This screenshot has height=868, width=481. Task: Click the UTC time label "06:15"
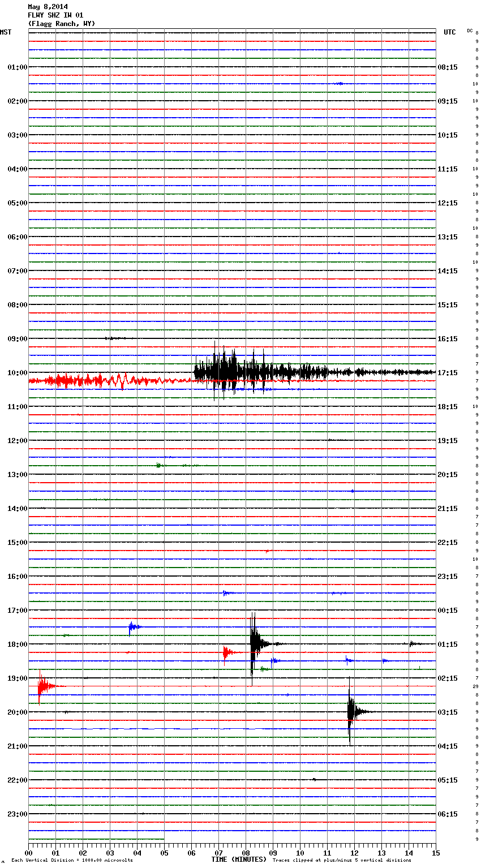(x=448, y=814)
